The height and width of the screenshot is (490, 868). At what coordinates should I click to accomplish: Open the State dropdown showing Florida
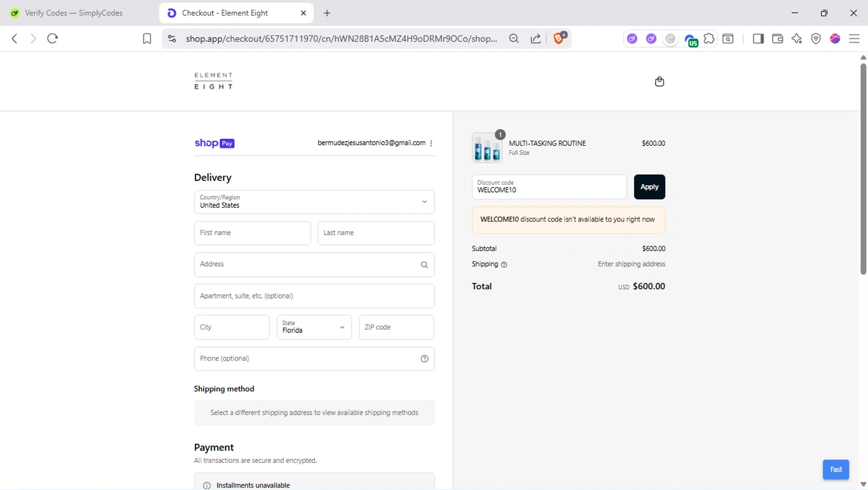[314, 327]
